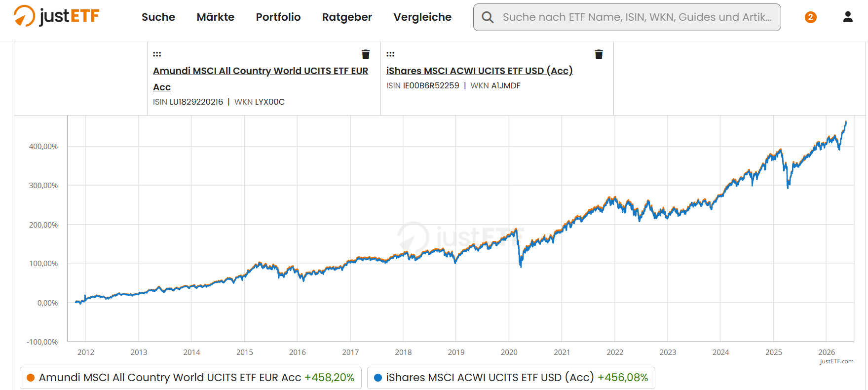Click the blue iShares legend color dot
This screenshot has width=868, height=390.
tap(378, 378)
